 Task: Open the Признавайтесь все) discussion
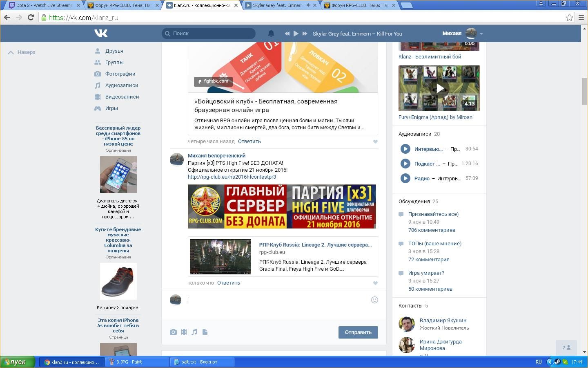(x=433, y=214)
